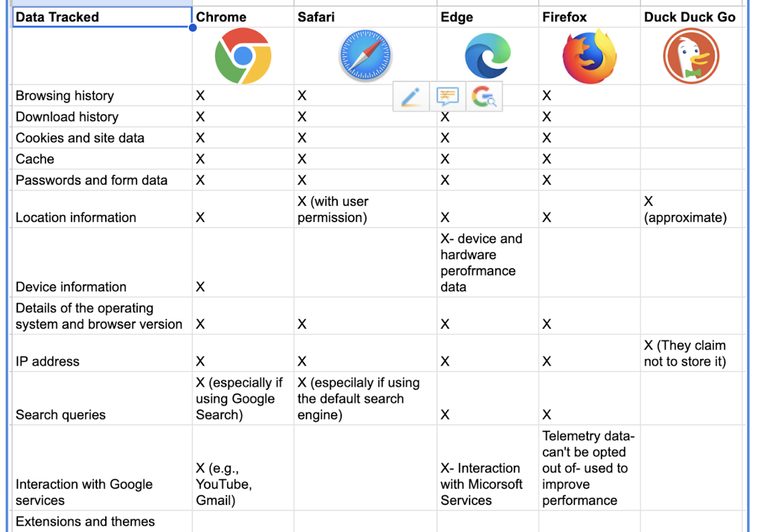Click the Microsoft Edge logo image
The height and width of the screenshot is (532, 757).
(487, 56)
